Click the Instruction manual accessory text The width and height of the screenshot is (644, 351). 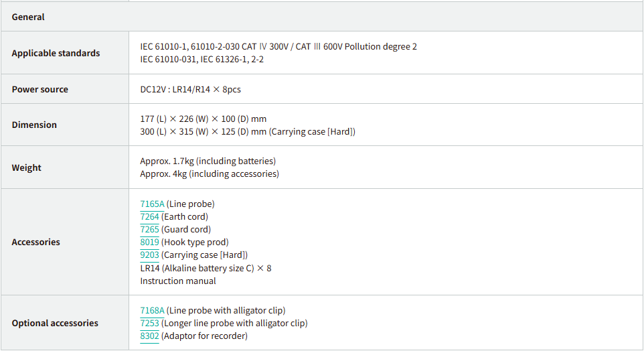(178, 281)
